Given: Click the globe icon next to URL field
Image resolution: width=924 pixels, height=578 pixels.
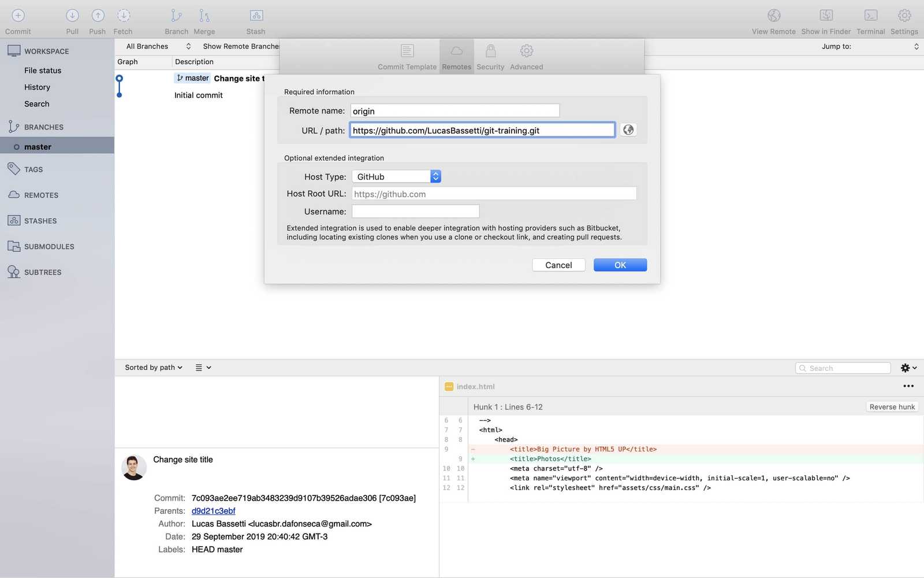Looking at the screenshot, I should pos(628,129).
